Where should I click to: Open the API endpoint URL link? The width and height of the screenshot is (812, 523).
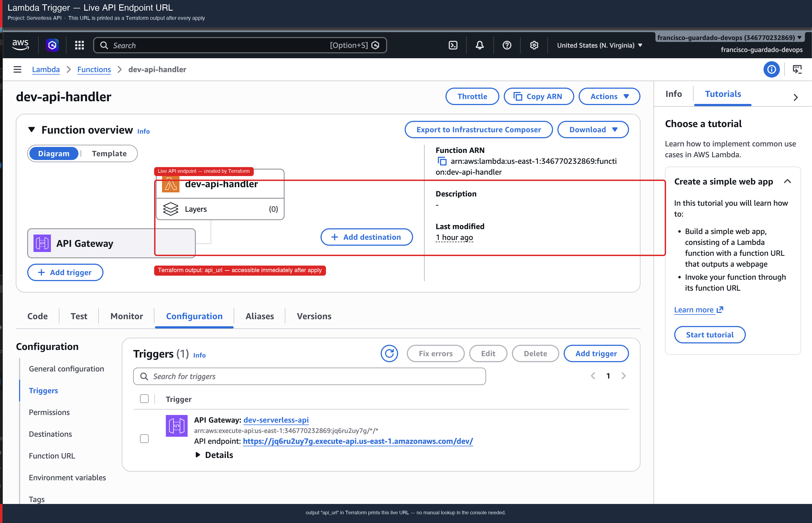[x=358, y=441]
